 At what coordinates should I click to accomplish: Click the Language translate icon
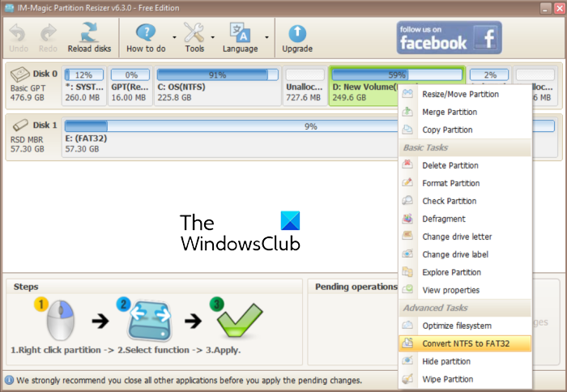pyautogui.click(x=240, y=33)
